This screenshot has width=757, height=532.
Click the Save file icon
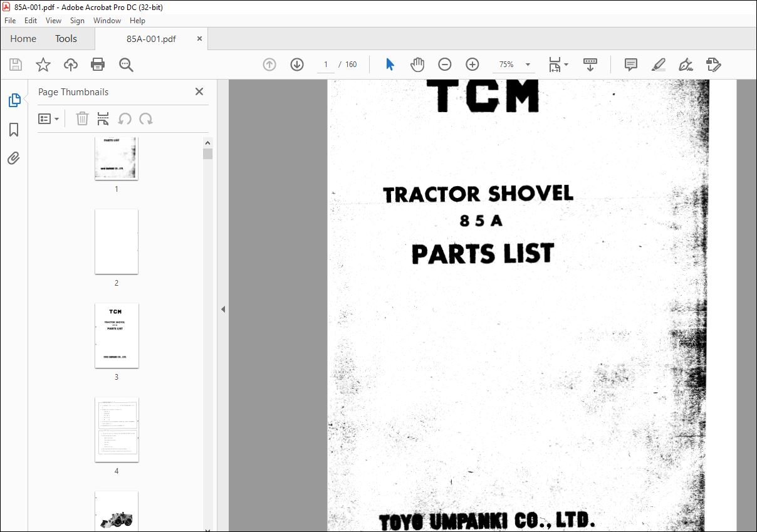click(16, 65)
